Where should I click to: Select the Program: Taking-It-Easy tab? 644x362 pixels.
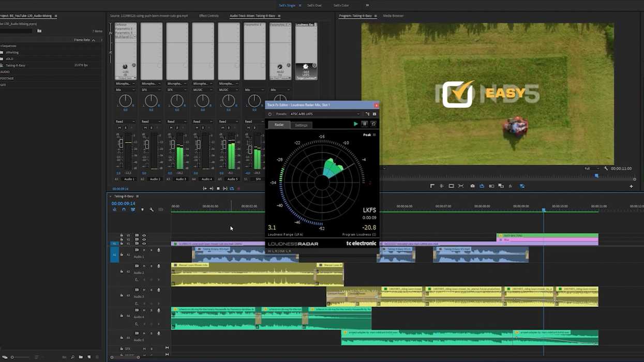pos(355,16)
